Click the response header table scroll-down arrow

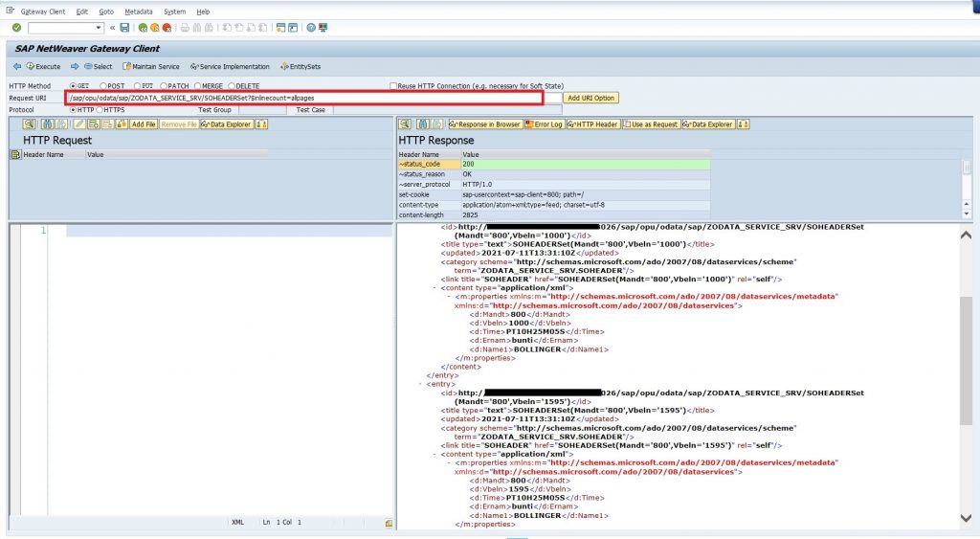click(967, 213)
